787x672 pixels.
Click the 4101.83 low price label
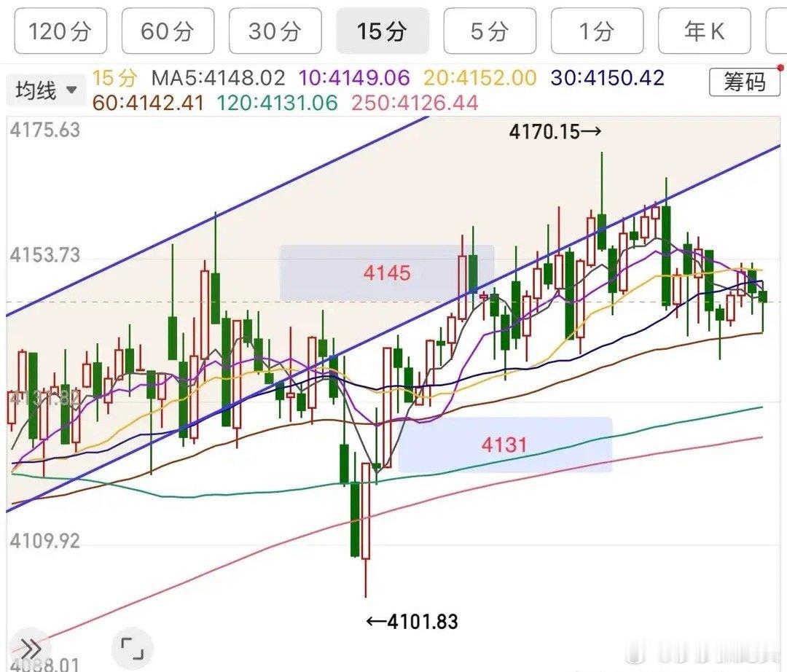tap(412, 622)
